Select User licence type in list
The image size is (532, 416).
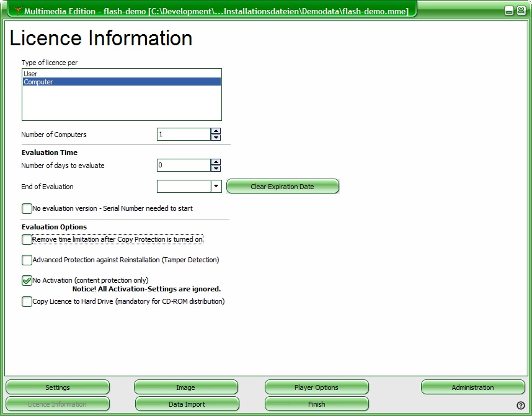[30, 74]
